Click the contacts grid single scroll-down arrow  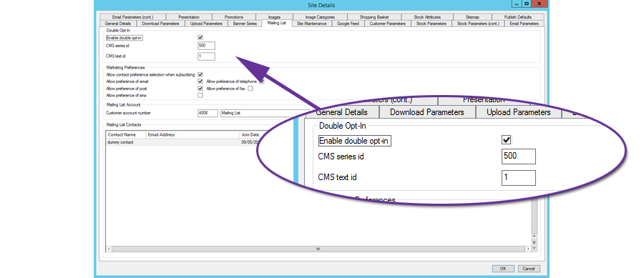534,237
